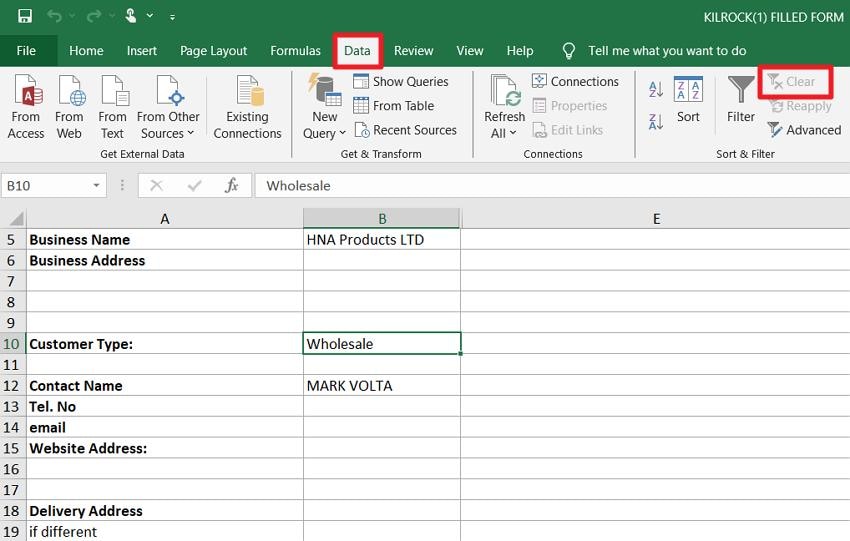This screenshot has height=541, width=850.
Task: Toggle the Filter funnel button
Action: pos(740,100)
